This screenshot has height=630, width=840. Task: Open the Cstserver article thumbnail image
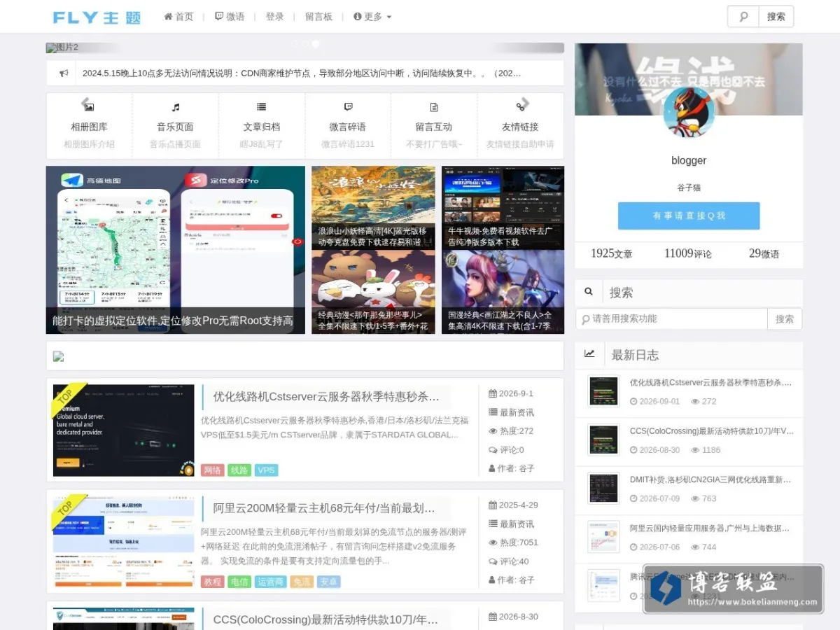tap(124, 430)
